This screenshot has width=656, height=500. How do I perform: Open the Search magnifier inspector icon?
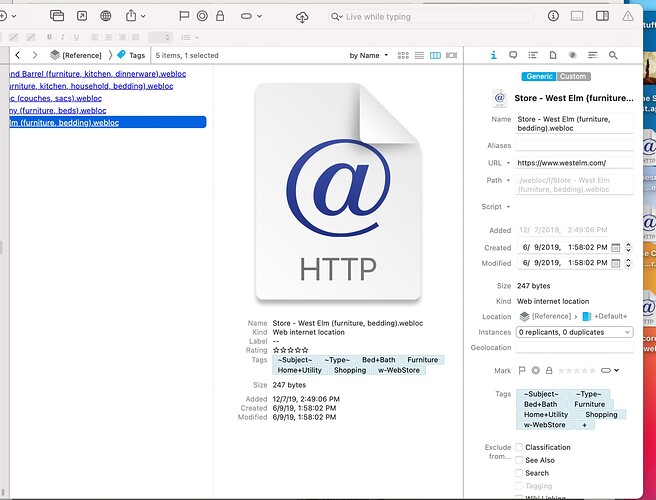click(613, 55)
